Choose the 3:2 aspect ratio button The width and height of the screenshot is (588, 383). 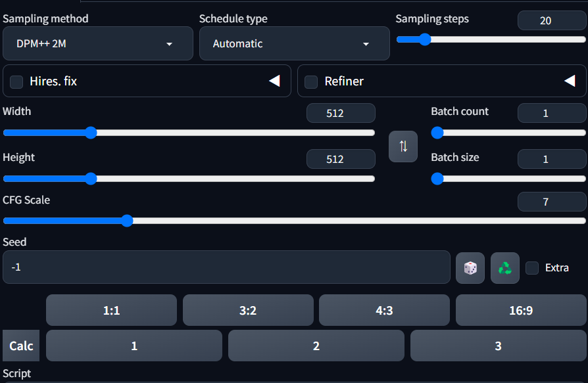click(x=248, y=310)
